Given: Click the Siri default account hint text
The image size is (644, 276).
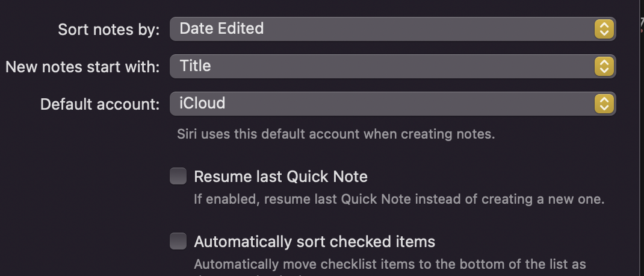Looking at the screenshot, I should (x=336, y=134).
